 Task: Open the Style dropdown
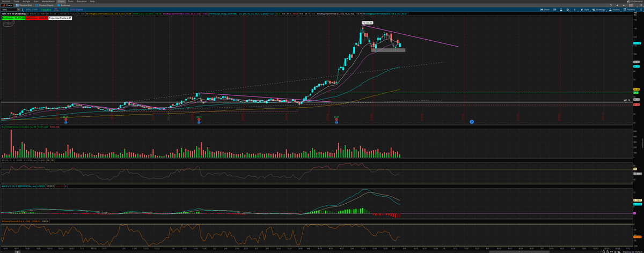click(585, 9)
